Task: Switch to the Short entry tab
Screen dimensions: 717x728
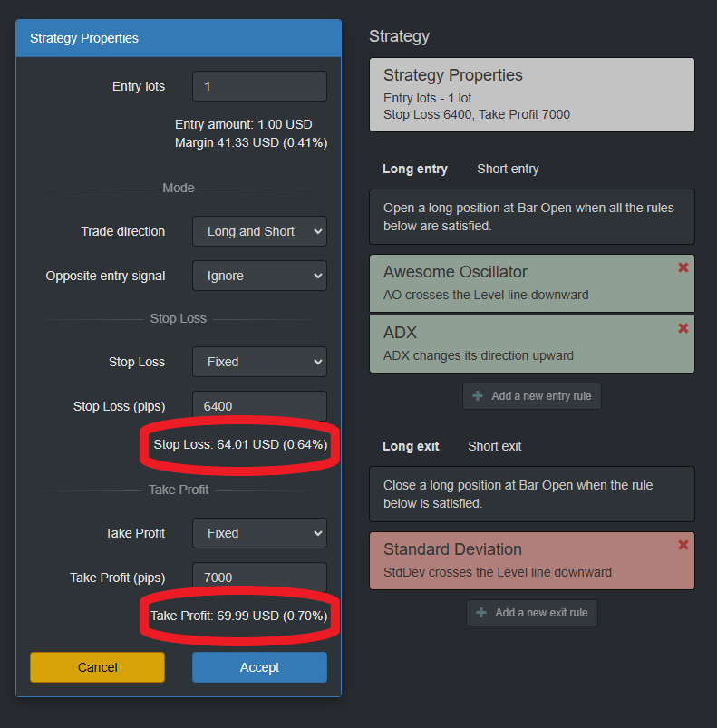Action: tap(508, 169)
